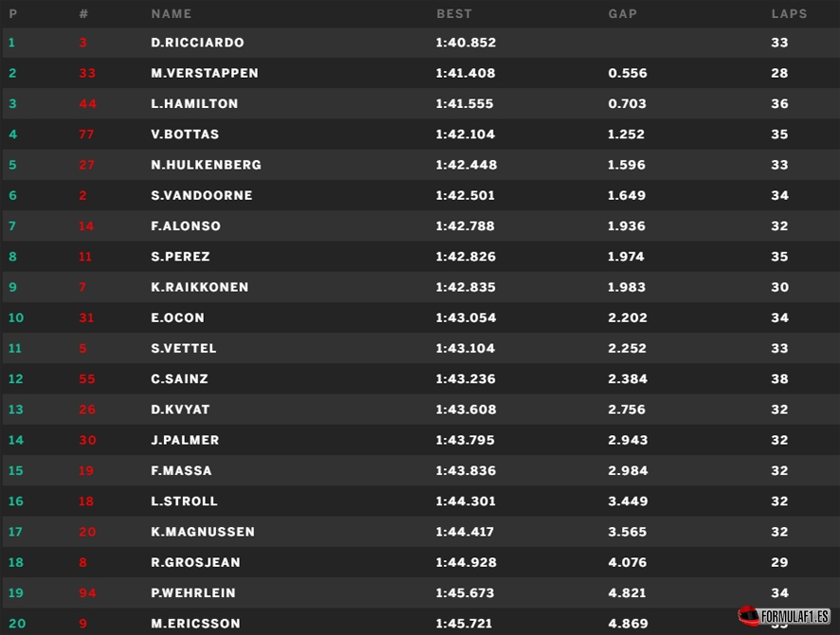Click L.HAMILTON in the timing table
This screenshot has width=840, height=635.
[x=194, y=104]
